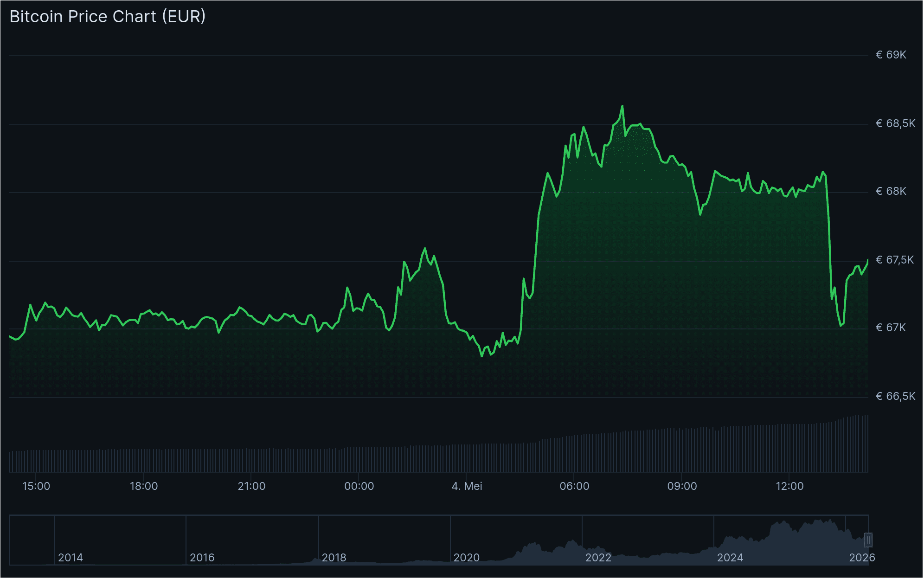Jump to 2020 in the navigator timeline
This screenshot has height=579, width=924.
(467, 558)
